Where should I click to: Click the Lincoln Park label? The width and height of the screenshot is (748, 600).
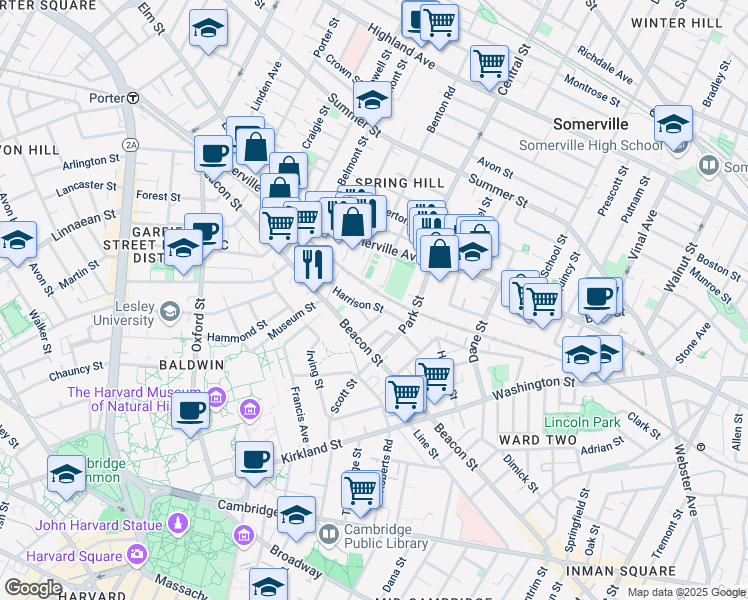[x=582, y=423]
